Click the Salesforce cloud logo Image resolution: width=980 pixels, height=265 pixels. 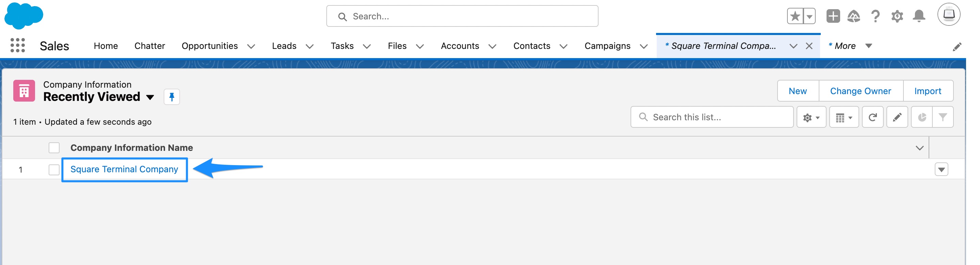click(23, 16)
